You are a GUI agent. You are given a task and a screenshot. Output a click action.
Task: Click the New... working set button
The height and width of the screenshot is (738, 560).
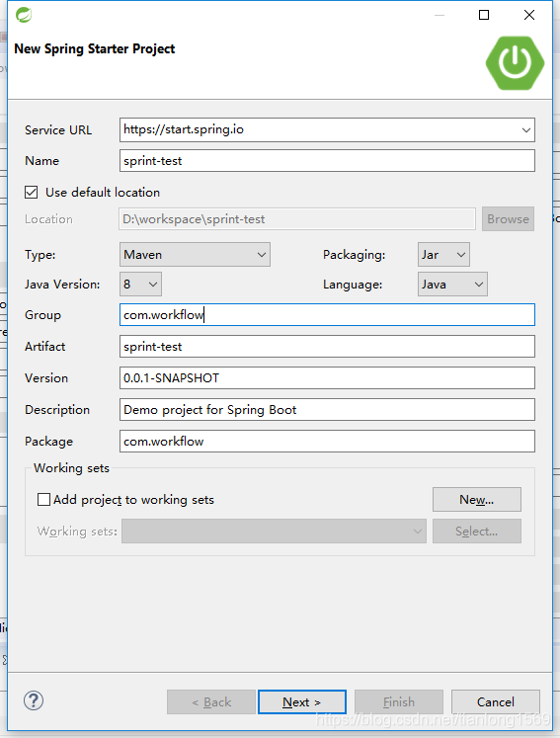477,499
